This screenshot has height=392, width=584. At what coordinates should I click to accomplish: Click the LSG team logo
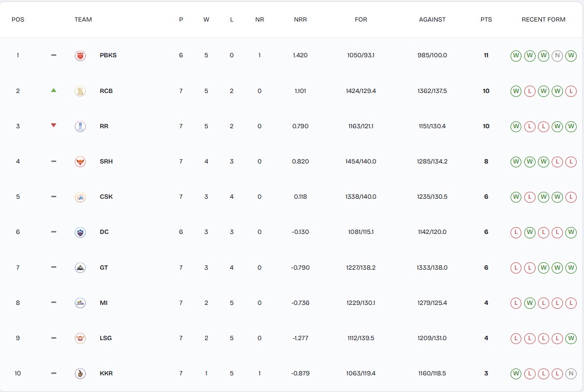point(80,338)
